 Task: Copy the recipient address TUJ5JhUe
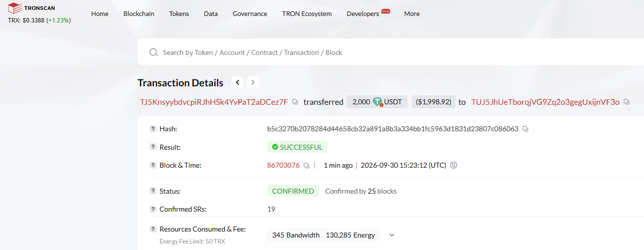(x=627, y=102)
